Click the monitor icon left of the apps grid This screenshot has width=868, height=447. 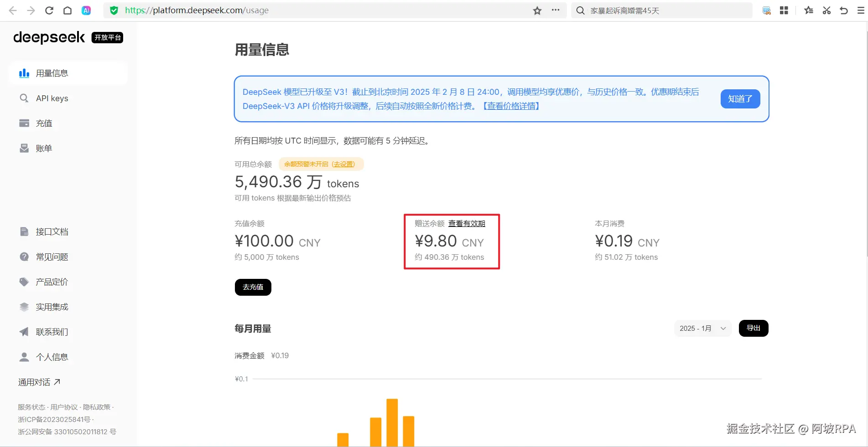click(x=767, y=10)
